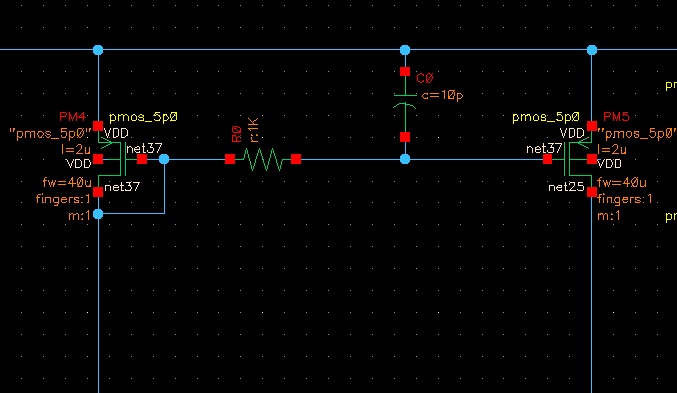Viewport: 677px width, 393px height.
Task: Select the junction dot next to PM4 gate
Action: point(164,159)
